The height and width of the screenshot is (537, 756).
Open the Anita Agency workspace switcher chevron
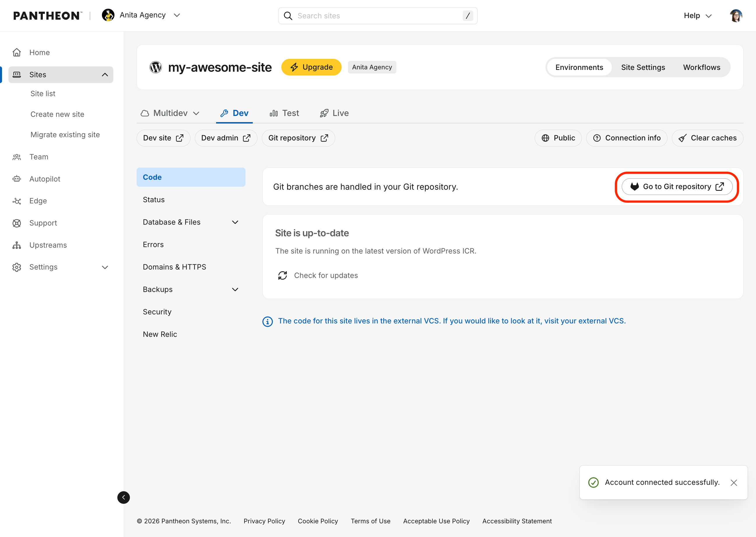click(x=177, y=15)
